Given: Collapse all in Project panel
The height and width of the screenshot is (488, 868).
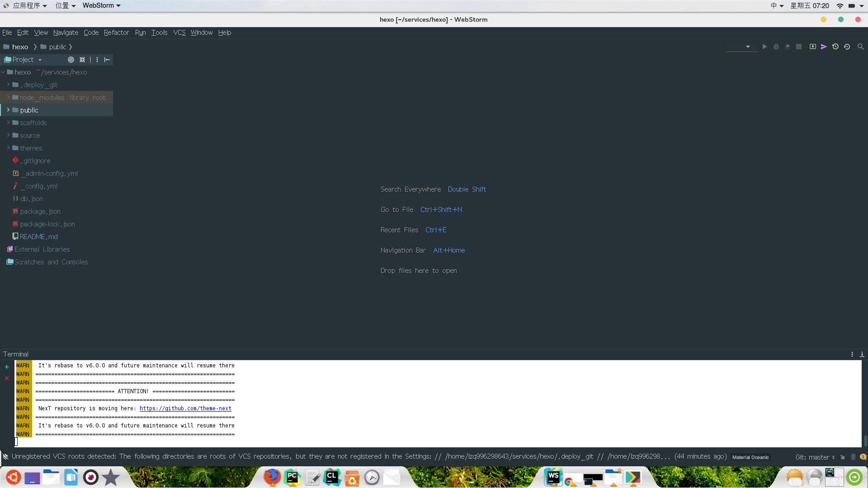Looking at the screenshot, I should click(82, 60).
